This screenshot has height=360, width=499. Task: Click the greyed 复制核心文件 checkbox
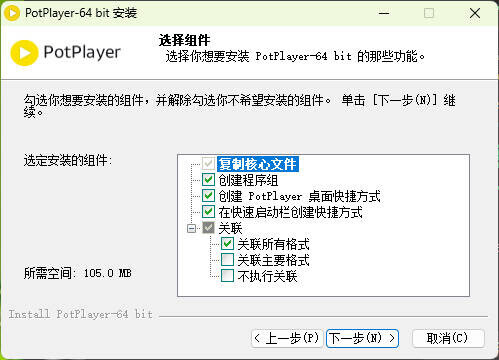[208, 164]
